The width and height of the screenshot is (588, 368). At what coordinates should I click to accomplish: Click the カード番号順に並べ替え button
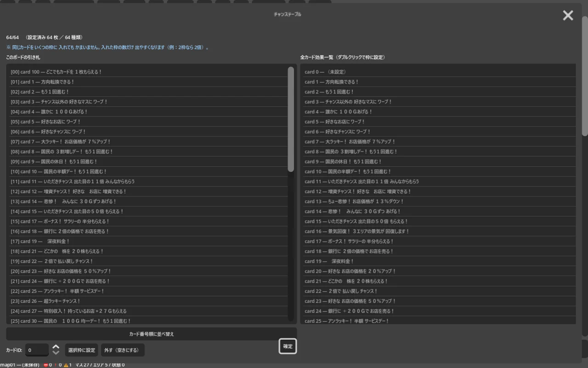point(152,334)
